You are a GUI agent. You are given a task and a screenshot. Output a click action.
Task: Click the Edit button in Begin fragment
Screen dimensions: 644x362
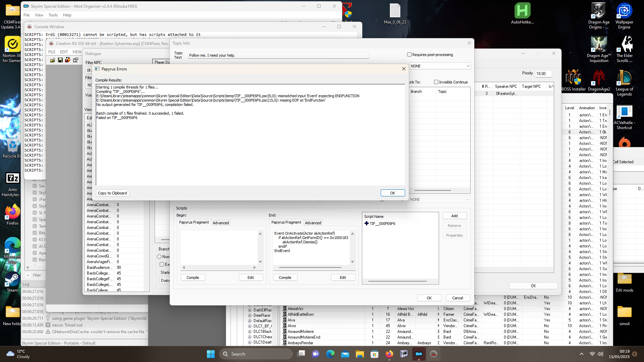[x=250, y=277]
